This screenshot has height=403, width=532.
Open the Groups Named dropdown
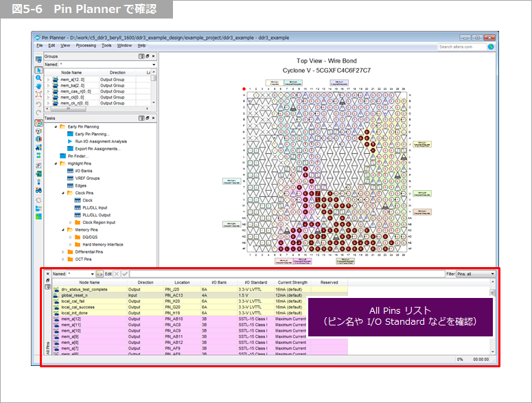[154, 65]
